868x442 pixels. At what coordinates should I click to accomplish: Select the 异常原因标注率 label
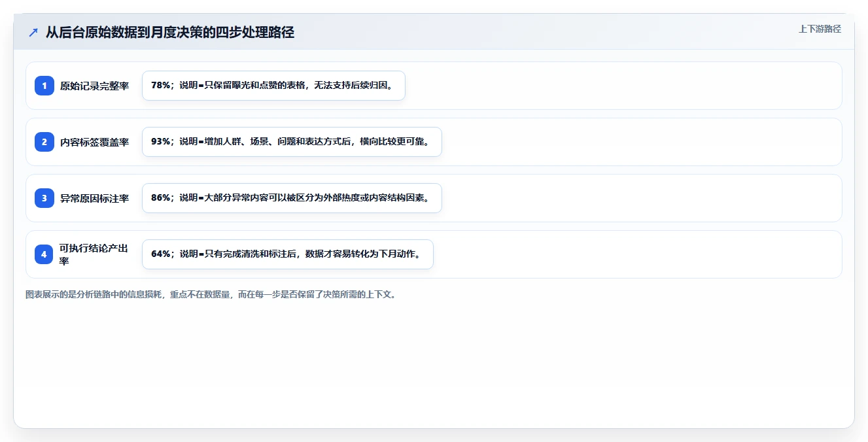click(95, 198)
